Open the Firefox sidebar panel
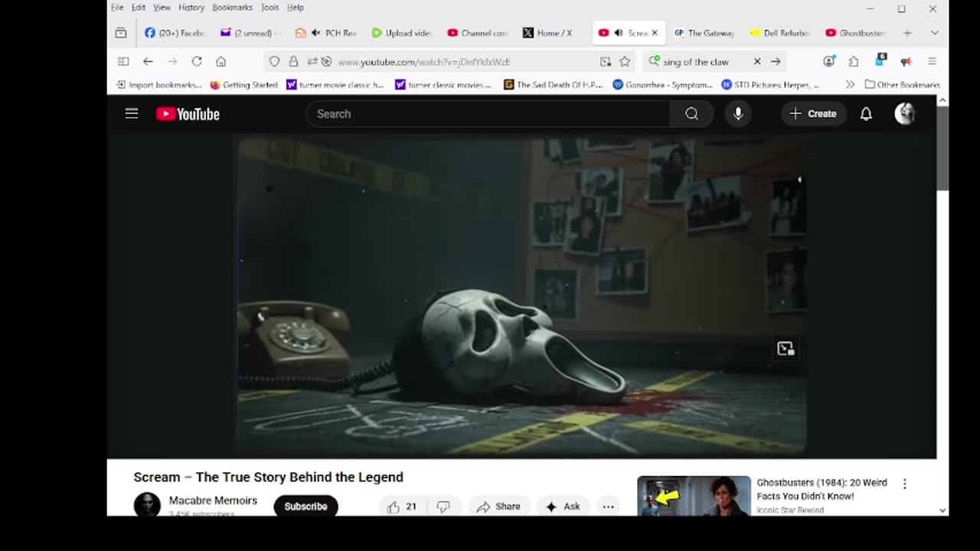 click(123, 61)
